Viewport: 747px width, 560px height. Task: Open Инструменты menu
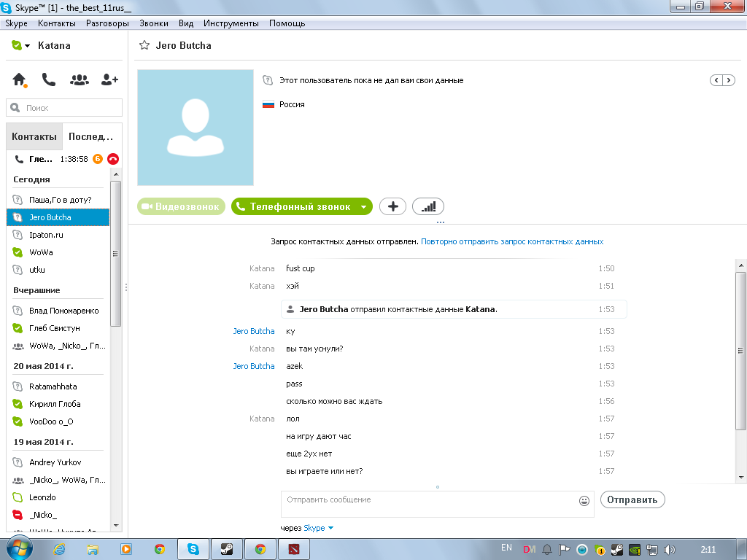(231, 23)
